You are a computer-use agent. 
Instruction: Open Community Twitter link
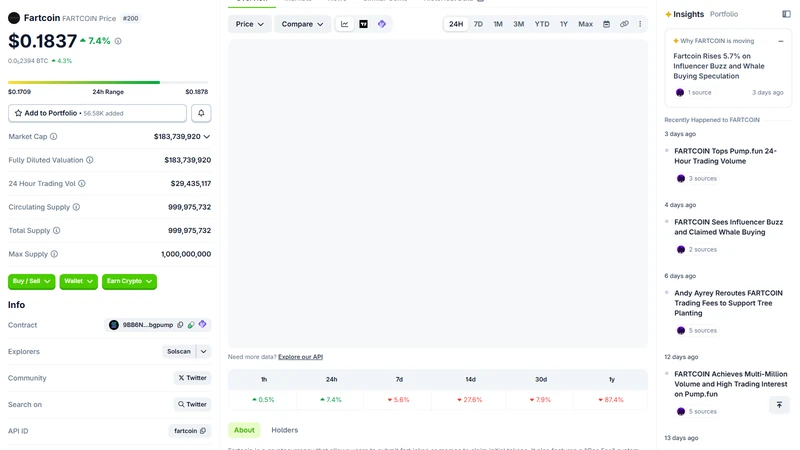(192, 378)
